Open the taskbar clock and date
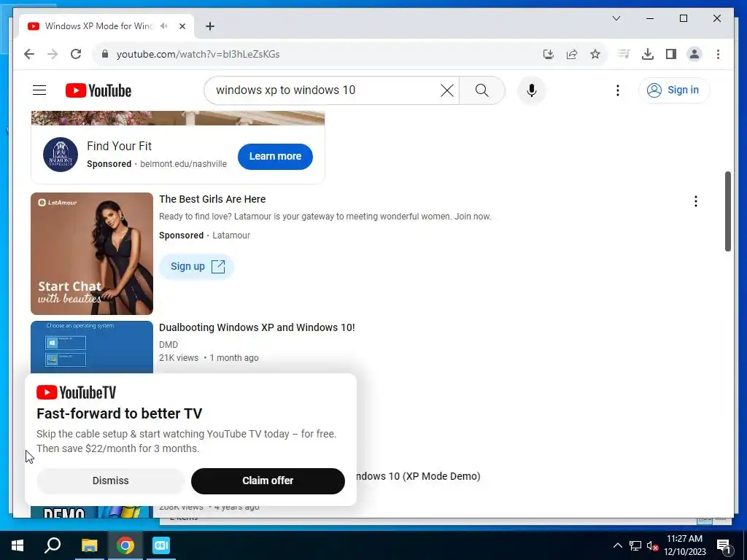The width and height of the screenshot is (747, 560). point(685,545)
